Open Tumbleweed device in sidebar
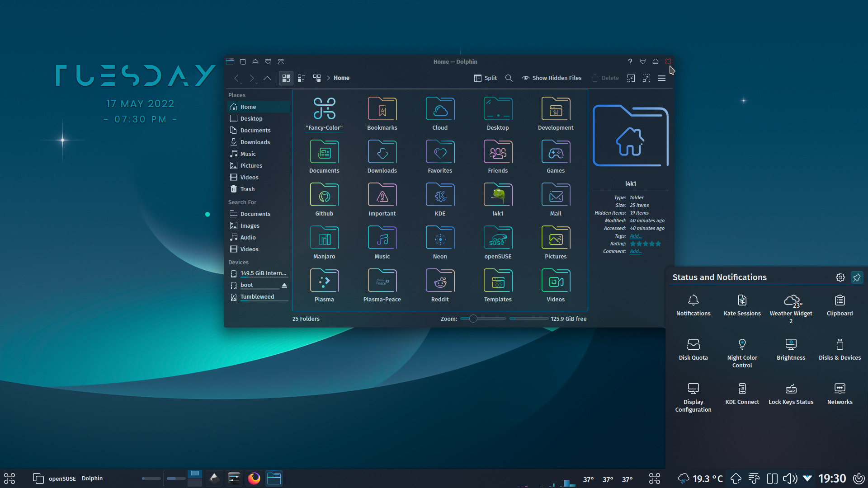The width and height of the screenshot is (868, 488). (258, 297)
